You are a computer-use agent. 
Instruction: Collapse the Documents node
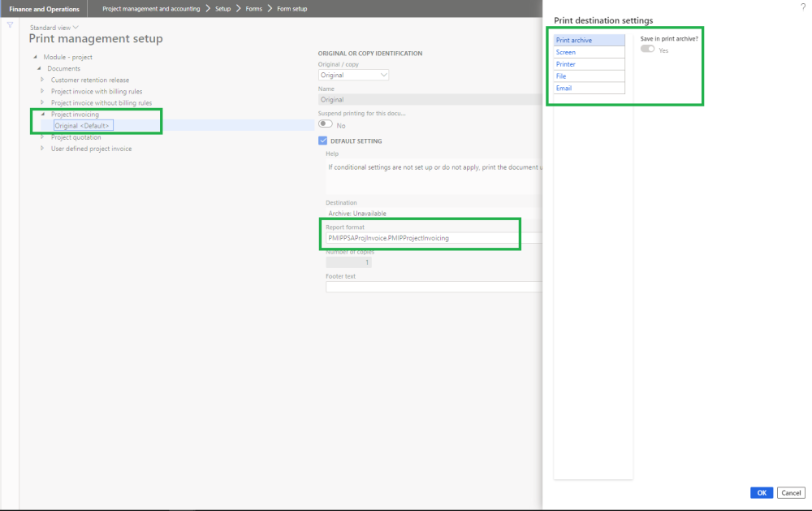(x=38, y=68)
